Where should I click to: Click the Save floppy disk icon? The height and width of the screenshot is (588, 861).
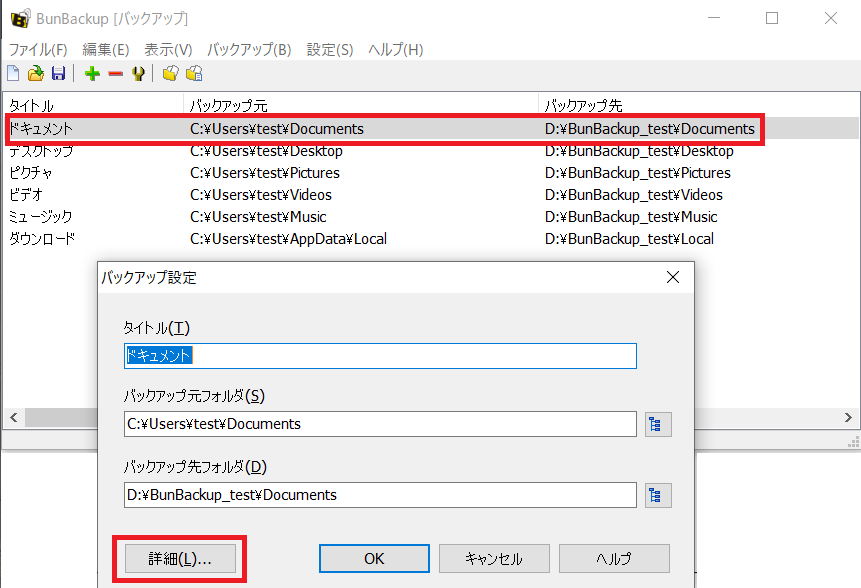pos(58,73)
